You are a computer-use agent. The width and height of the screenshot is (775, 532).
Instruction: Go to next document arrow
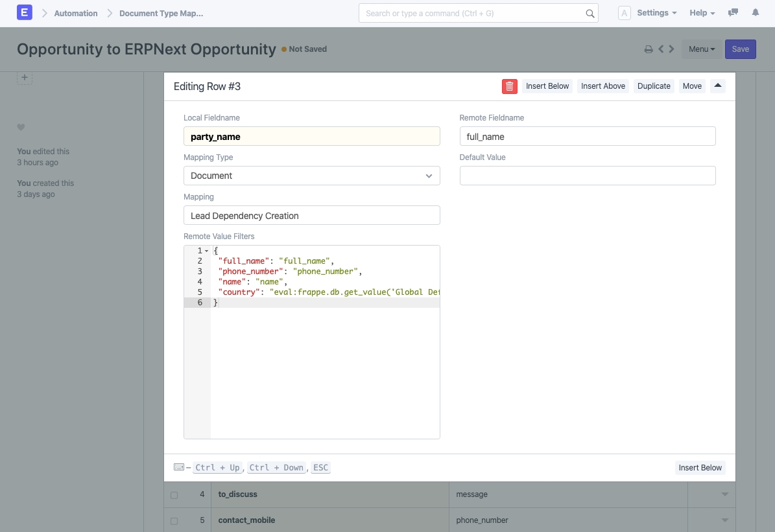point(671,49)
